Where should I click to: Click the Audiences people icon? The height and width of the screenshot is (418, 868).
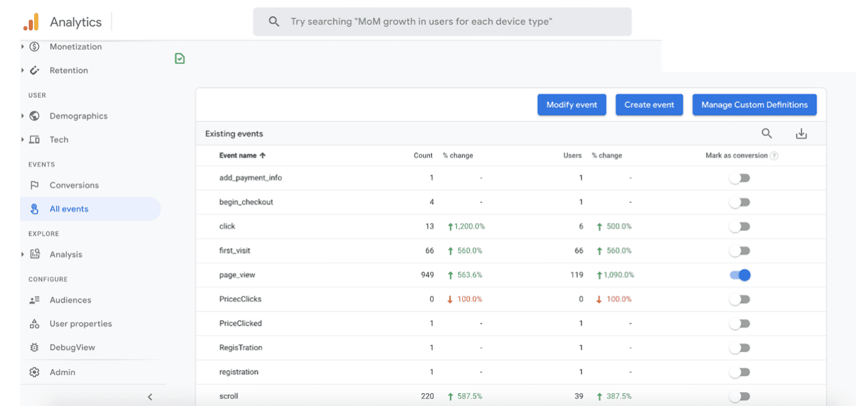point(35,300)
